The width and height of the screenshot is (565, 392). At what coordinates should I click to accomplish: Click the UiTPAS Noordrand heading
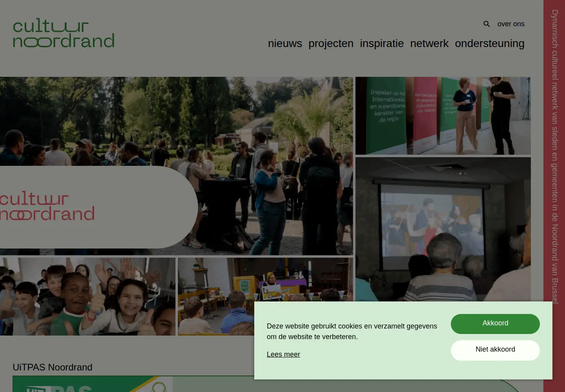point(53,367)
